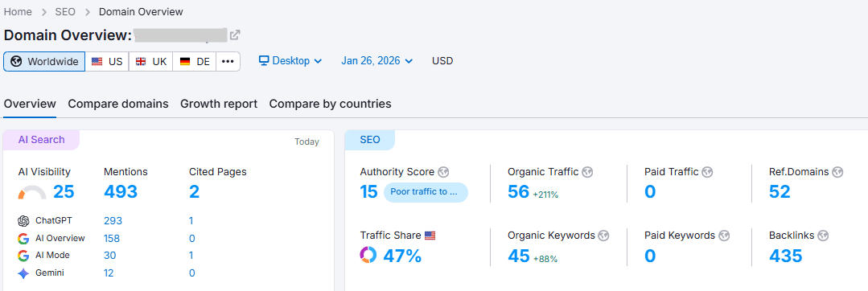Go to SEO in the breadcrumb
Viewport: 868px width, 291px height.
click(65, 11)
